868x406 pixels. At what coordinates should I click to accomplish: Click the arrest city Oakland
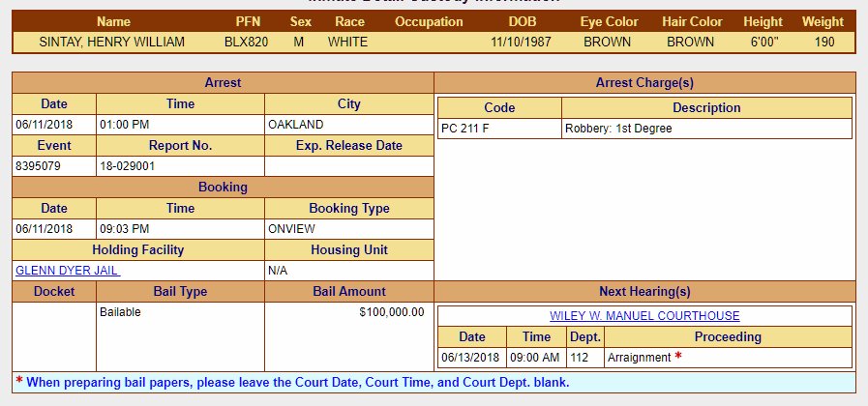[x=295, y=125]
